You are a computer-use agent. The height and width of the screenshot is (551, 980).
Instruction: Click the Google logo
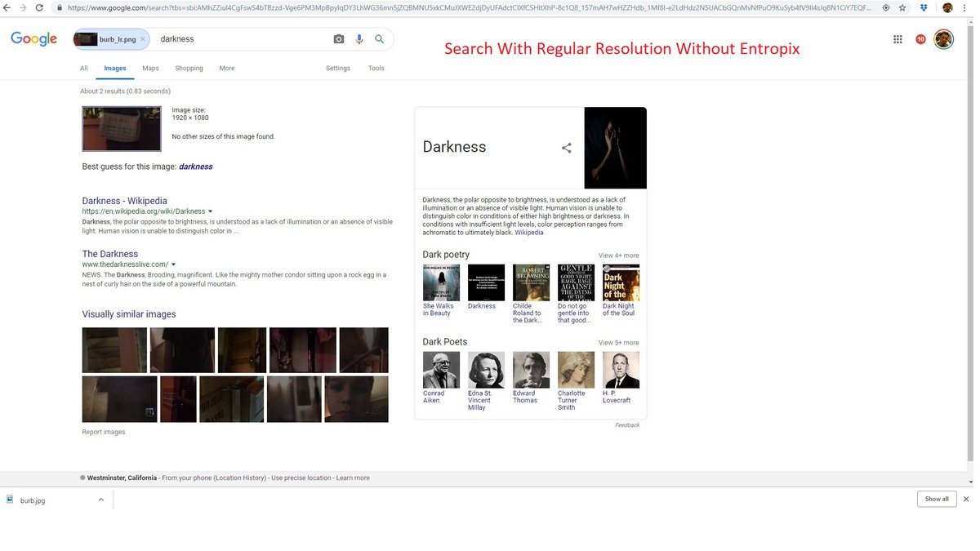(33, 38)
